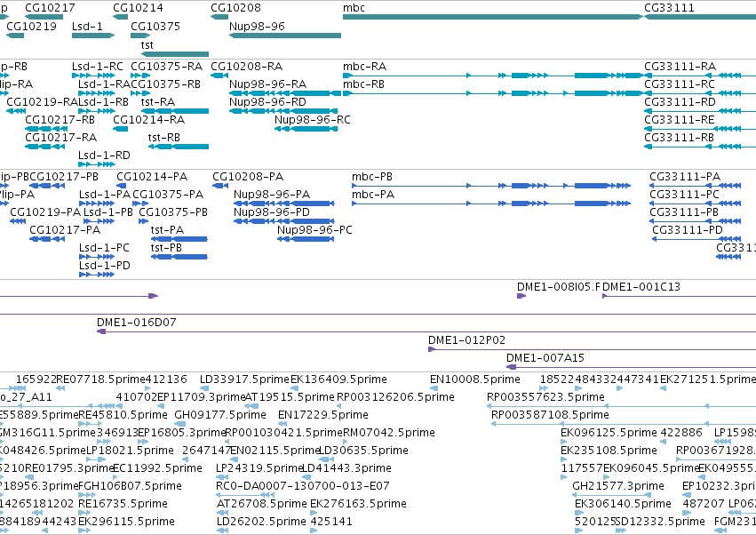Viewport: 756px width, 535px height.
Task: Click the CG10214-PA protein label
Action: pyautogui.click(x=152, y=177)
